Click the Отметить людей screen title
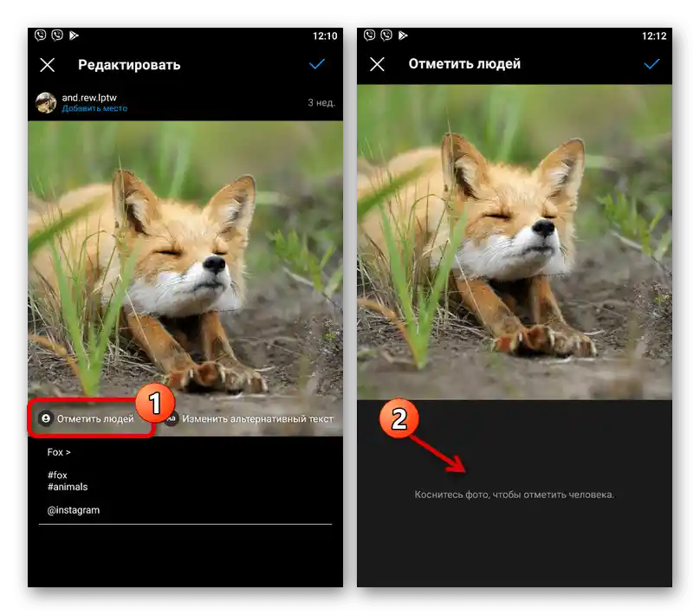The height and width of the screenshot is (615, 700). point(464,64)
